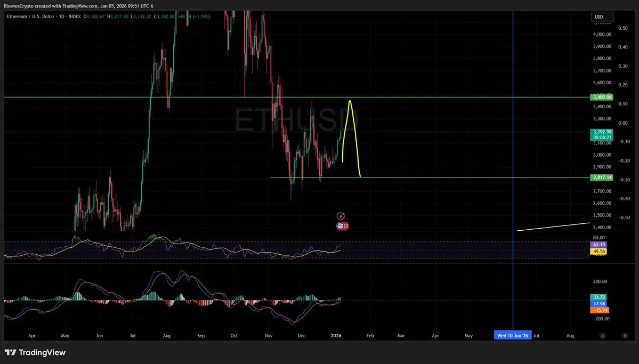
Task: Click the 2026 label on time axis
Action: (336, 336)
